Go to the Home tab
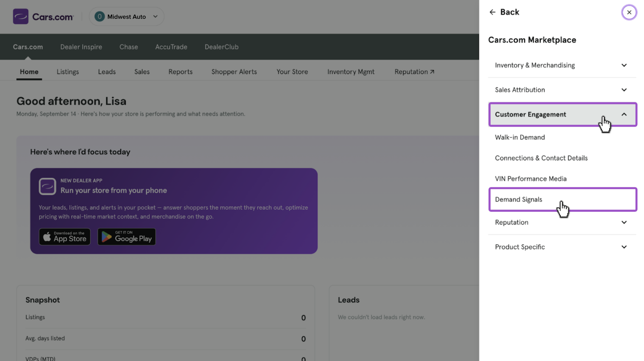 pyautogui.click(x=29, y=72)
